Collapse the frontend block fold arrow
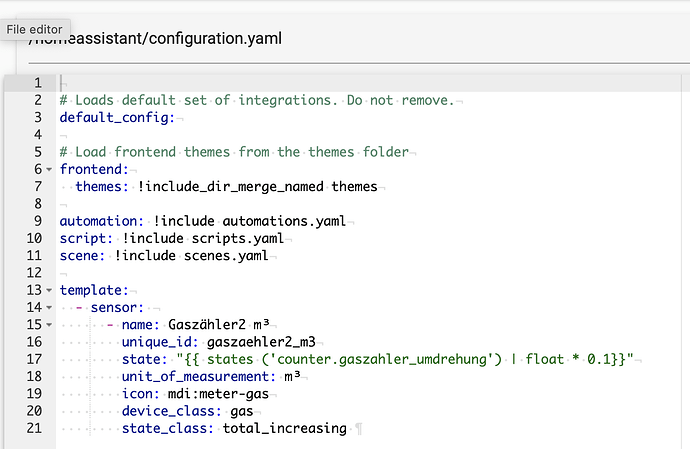 pyautogui.click(x=49, y=169)
